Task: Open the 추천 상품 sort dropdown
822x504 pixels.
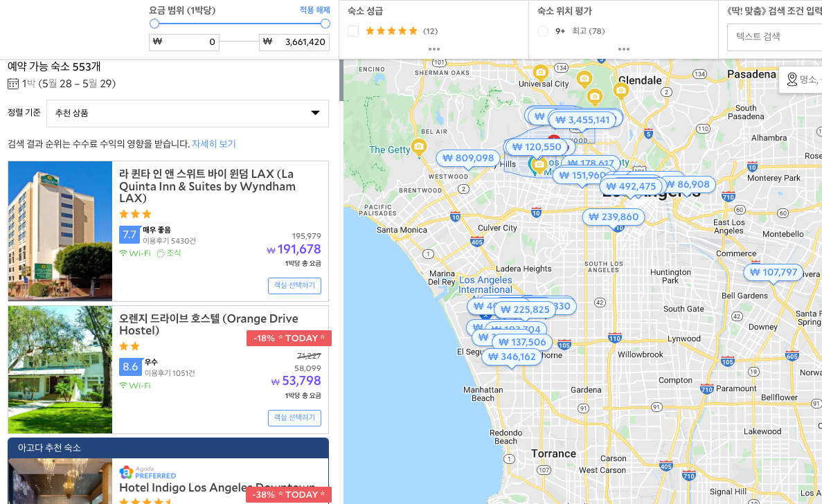Action: pyautogui.click(x=188, y=113)
